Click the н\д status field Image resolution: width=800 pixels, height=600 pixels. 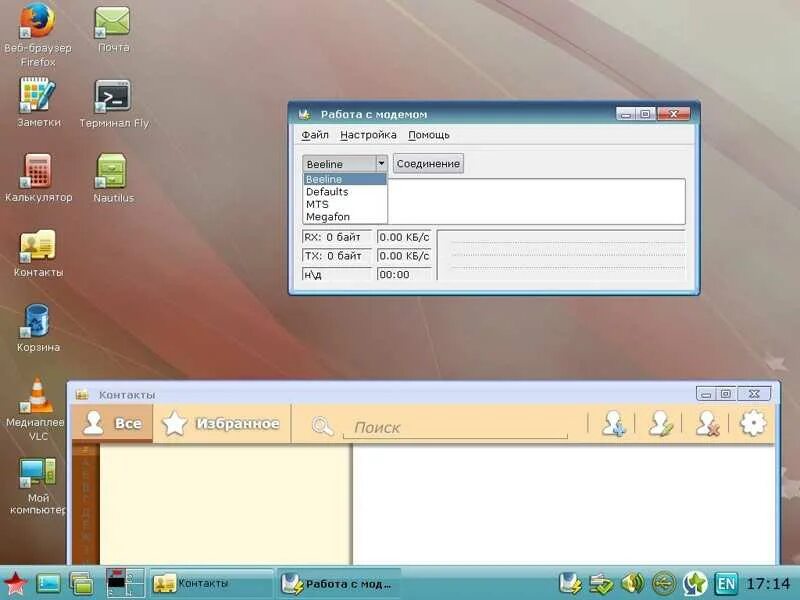click(x=337, y=274)
